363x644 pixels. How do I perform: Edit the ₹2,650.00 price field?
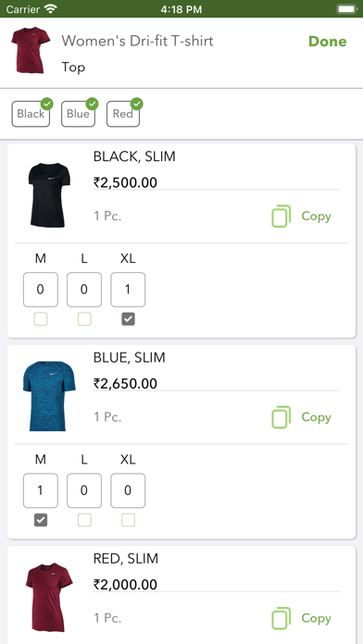(x=217, y=384)
